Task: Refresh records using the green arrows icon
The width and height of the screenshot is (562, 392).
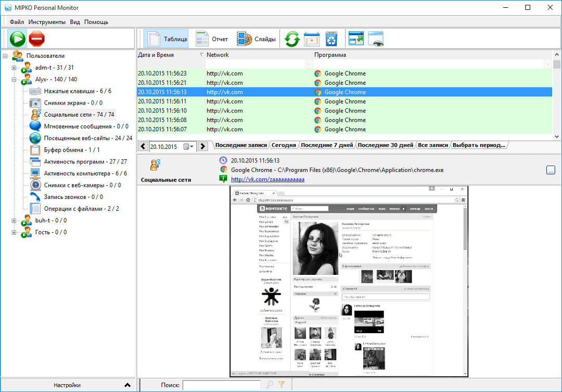Action: tap(291, 39)
